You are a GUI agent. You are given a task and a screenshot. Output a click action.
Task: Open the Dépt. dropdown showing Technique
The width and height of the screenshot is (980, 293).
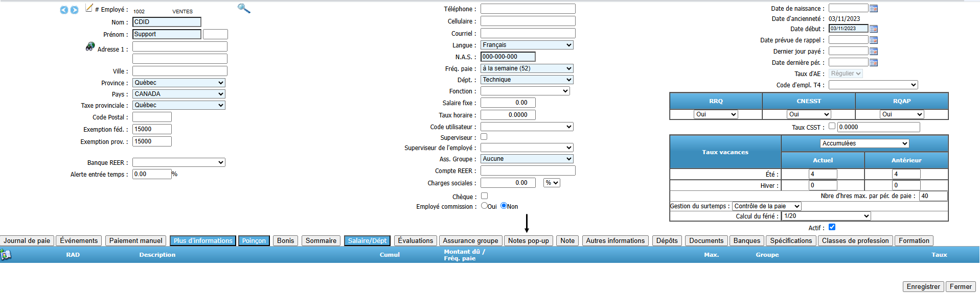pos(527,80)
